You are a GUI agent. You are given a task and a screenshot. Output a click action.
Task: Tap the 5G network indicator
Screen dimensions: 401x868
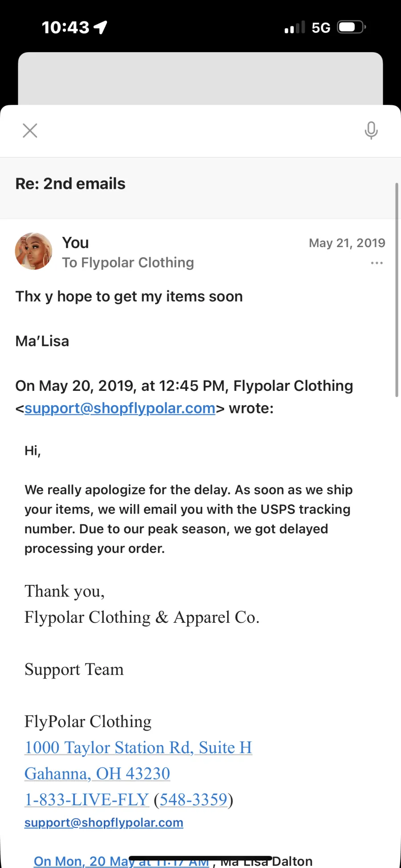(321, 28)
